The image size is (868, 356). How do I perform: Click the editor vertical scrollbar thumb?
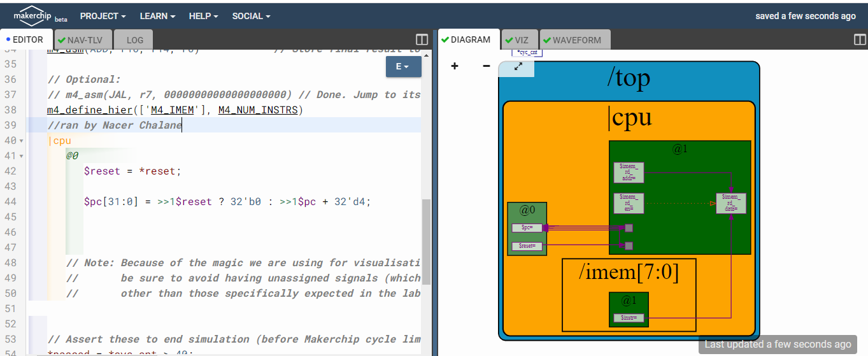427,241
